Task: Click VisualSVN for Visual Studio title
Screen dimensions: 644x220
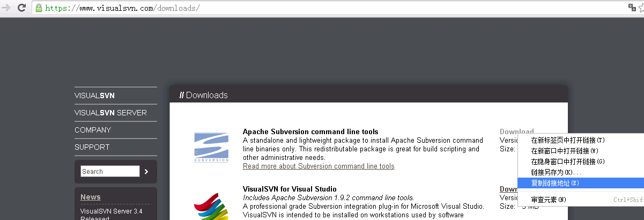Action: [x=290, y=189]
